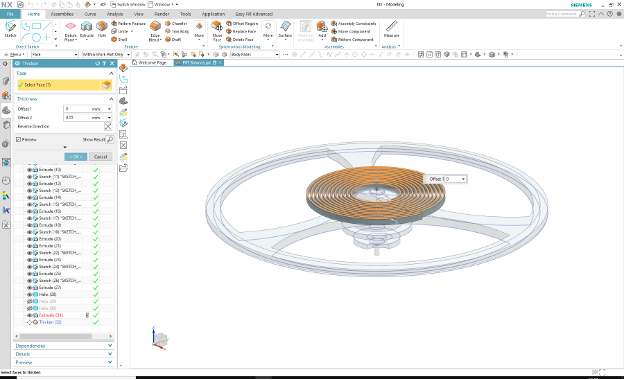Screen dimensions: 624x380
Task: Click the Offset 2 value field
Action: point(77,117)
